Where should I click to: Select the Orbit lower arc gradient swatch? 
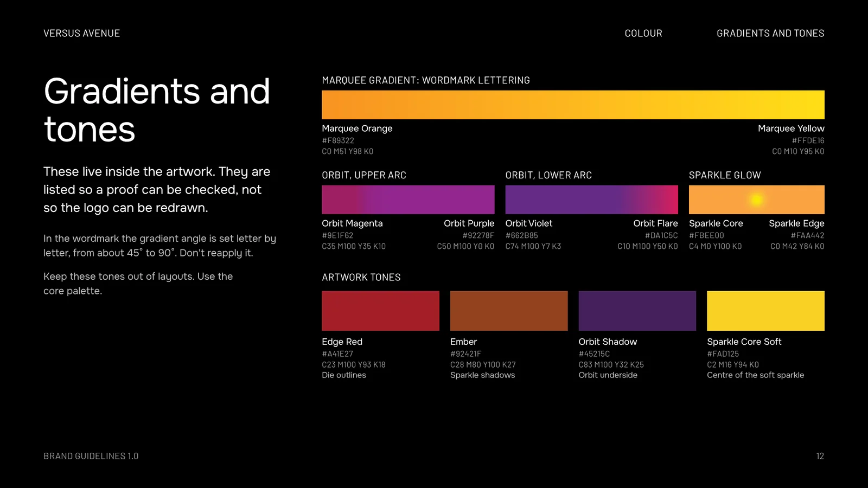(591, 200)
